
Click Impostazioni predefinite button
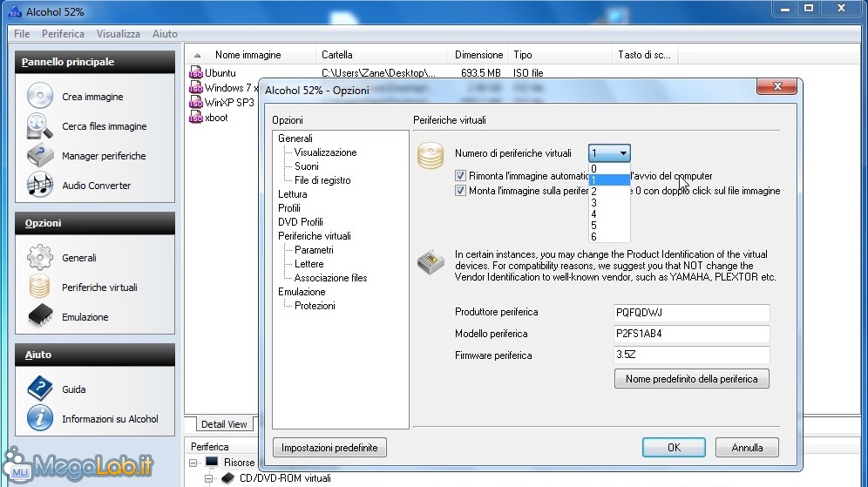[x=329, y=447]
